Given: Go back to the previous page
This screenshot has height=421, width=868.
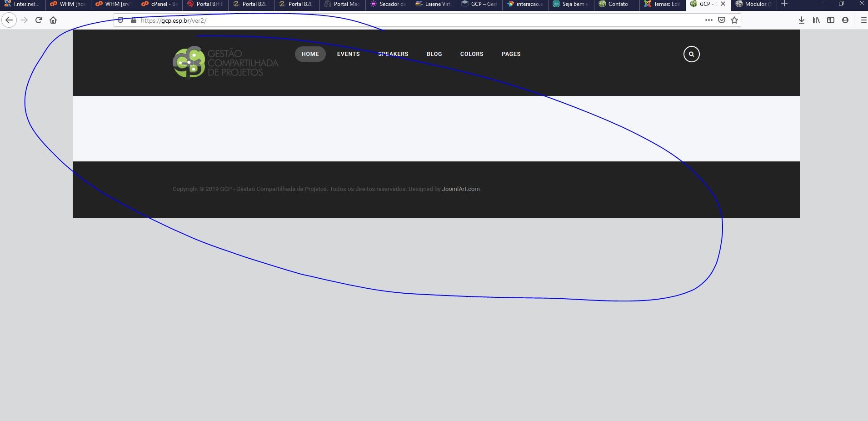Looking at the screenshot, I should (9, 20).
